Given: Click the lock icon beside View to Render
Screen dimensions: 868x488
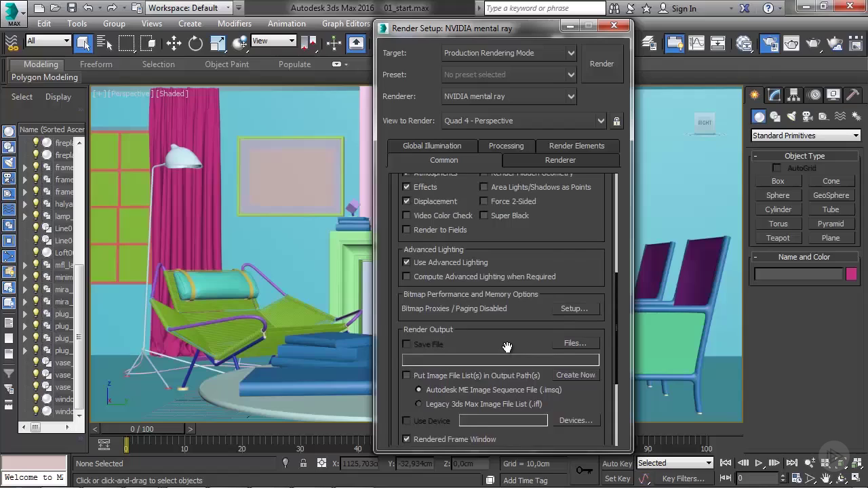Looking at the screenshot, I should tap(616, 121).
